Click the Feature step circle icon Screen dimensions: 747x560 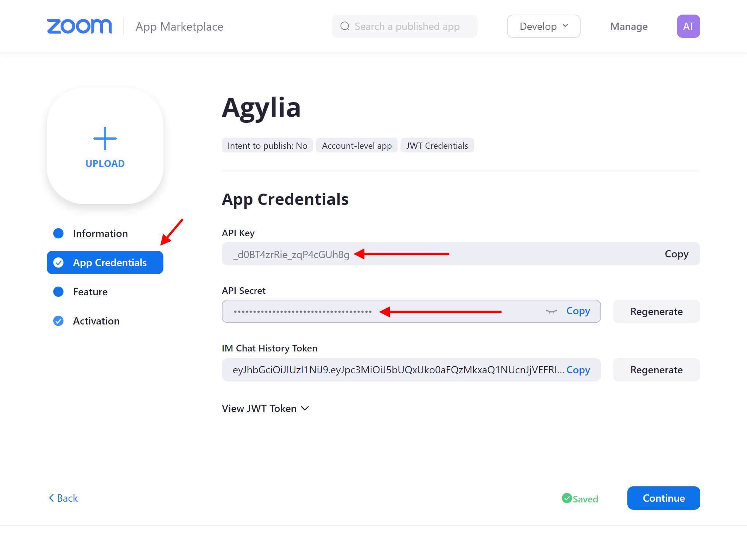point(58,292)
